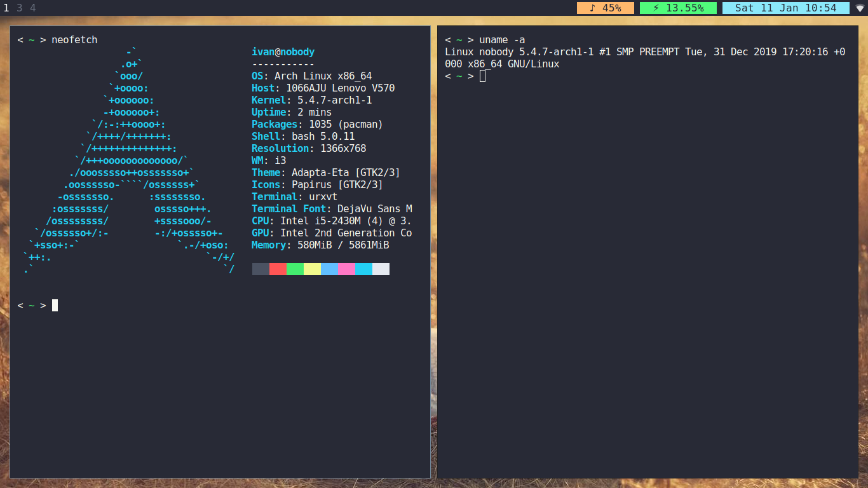This screenshot has height=488, width=868.
Task: Select the dark gray neofetch color block
Action: click(x=261, y=269)
